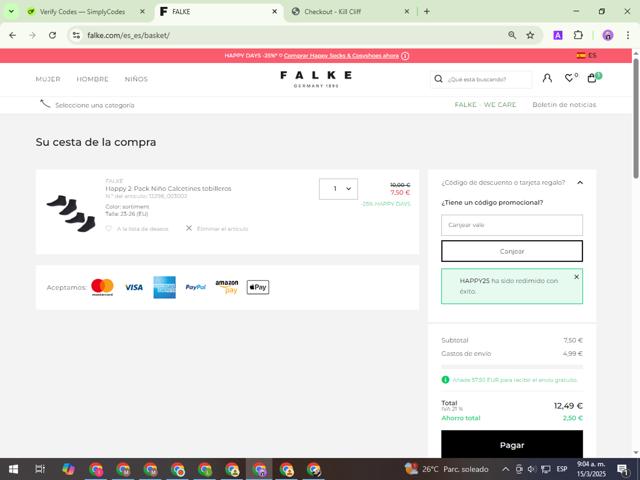Click the Ahorro total label
Viewport: 640px width, 480px height.
[461, 418]
